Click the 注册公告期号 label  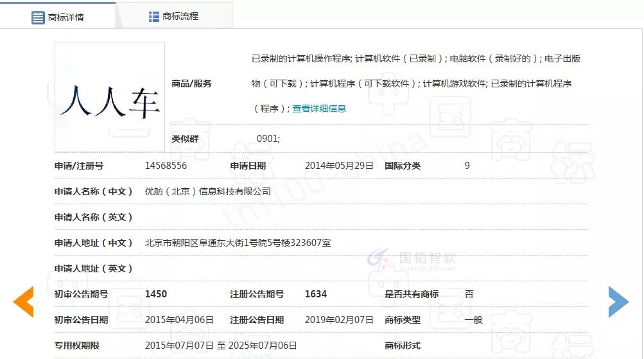pos(257,294)
